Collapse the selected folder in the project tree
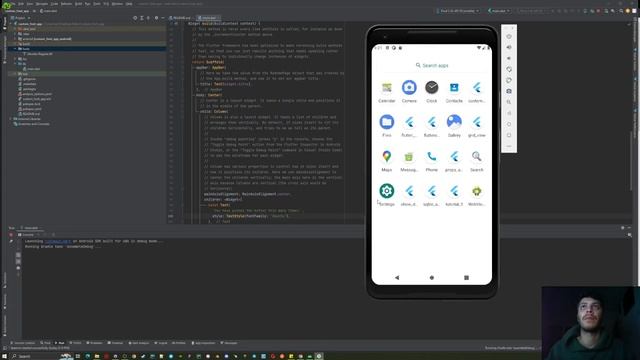The width and height of the screenshot is (640, 360). pos(16,49)
